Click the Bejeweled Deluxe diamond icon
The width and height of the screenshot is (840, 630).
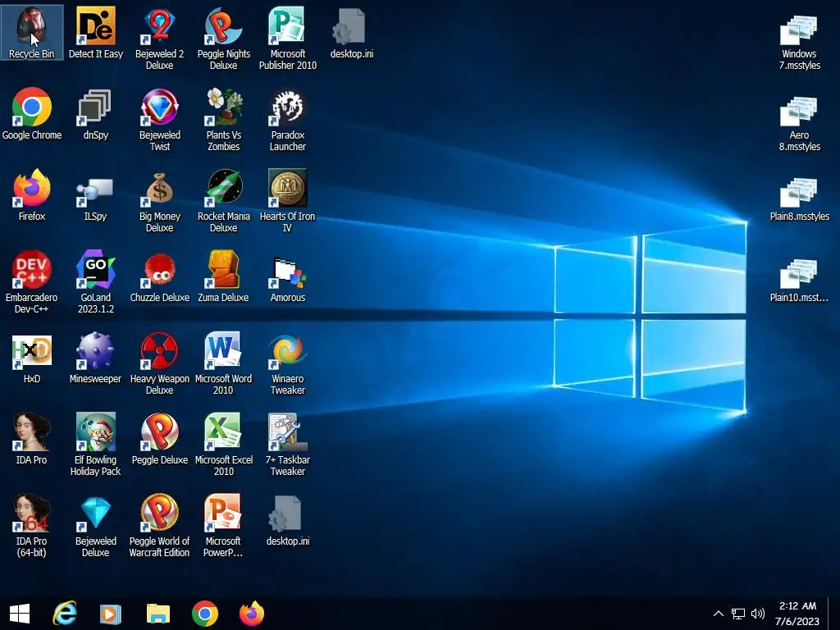point(95,526)
